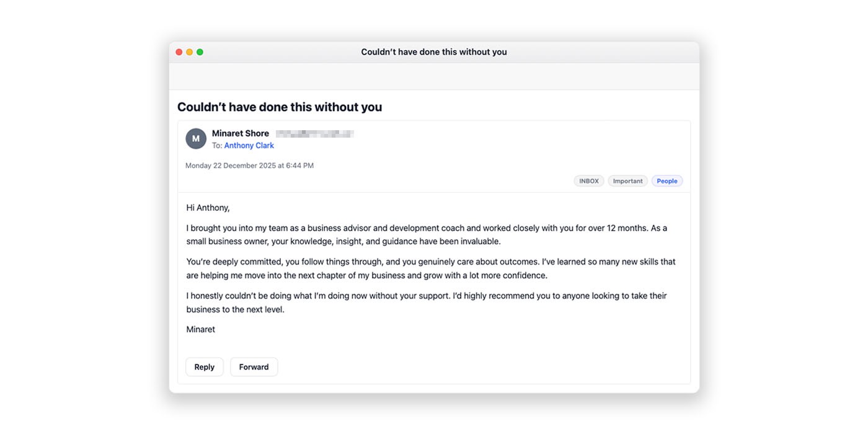Select the INBOX label tag
868x434 pixels.
point(589,181)
